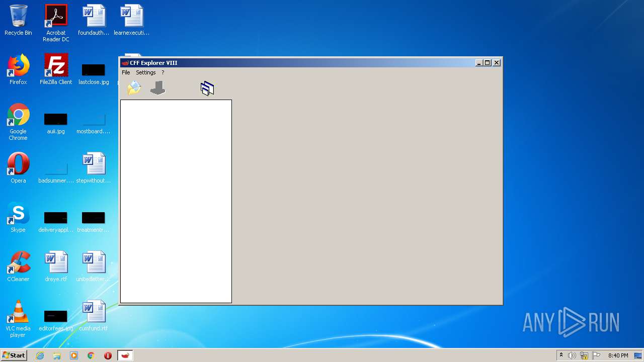Image resolution: width=644 pixels, height=362 pixels.
Task: Select the VLC media player shortcut
Action: [x=18, y=319]
